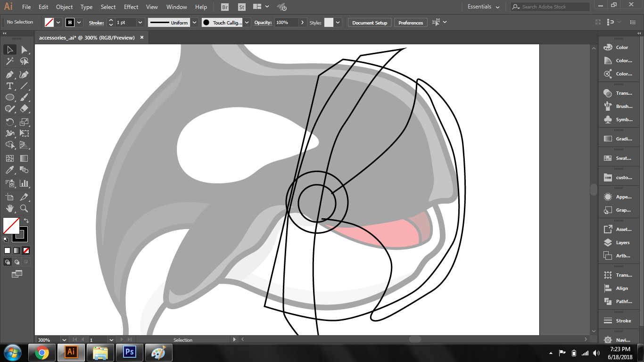Select the Artboard tool

pos(9,197)
